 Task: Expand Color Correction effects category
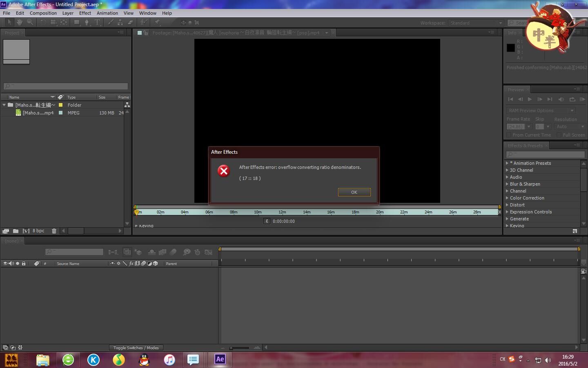507,198
